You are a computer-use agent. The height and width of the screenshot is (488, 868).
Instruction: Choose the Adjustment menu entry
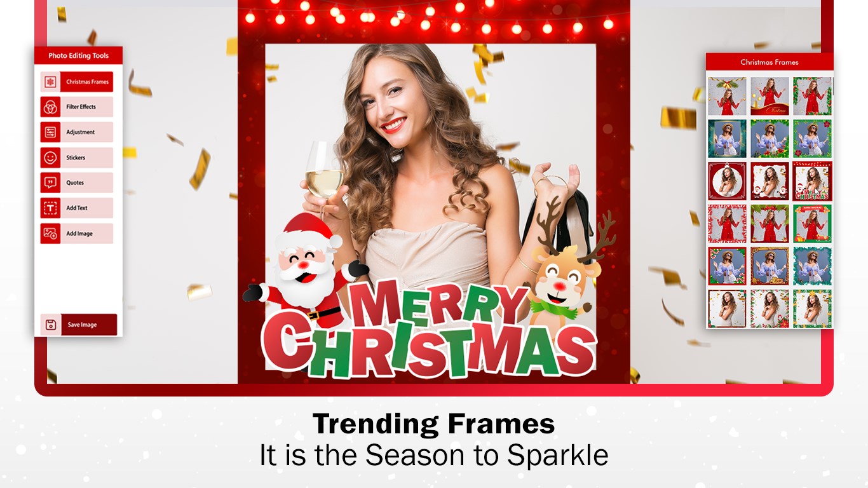77,132
